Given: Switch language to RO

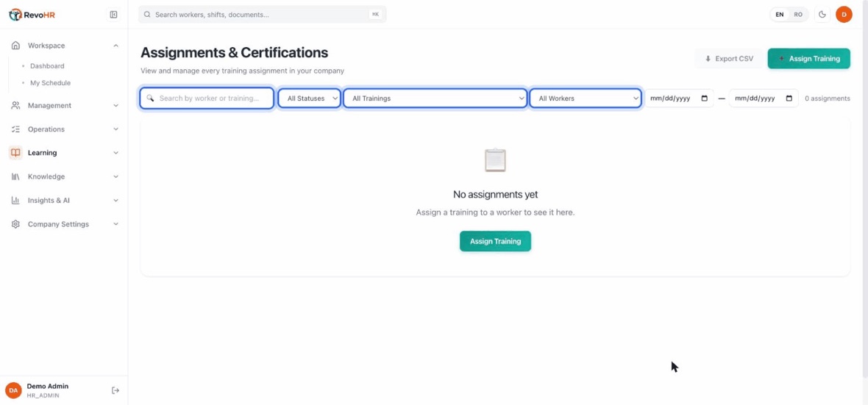Looking at the screenshot, I should (x=797, y=15).
